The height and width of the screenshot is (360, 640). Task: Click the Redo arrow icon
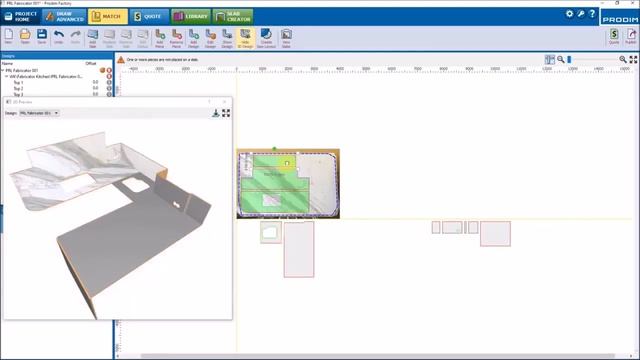(76, 37)
